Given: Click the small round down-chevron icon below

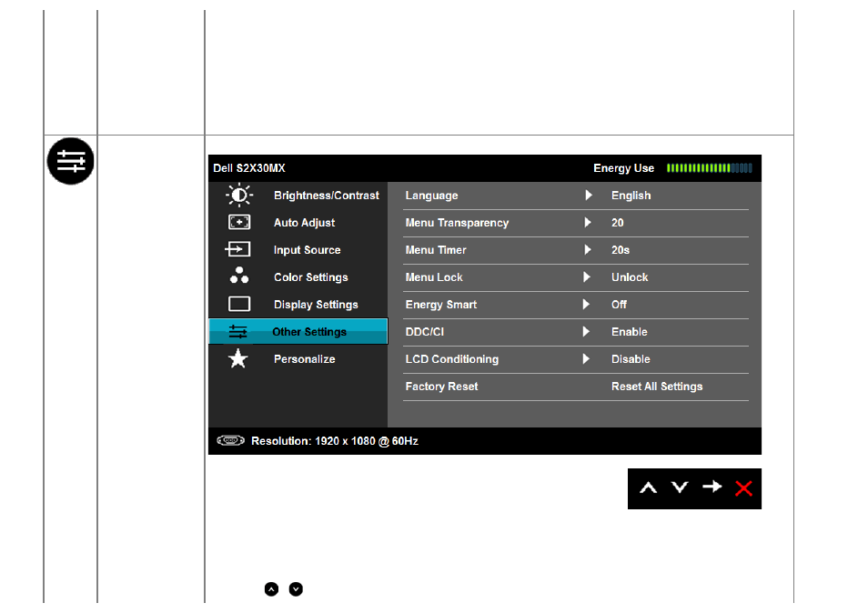Looking at the screenshot, I should coord(297,589).
